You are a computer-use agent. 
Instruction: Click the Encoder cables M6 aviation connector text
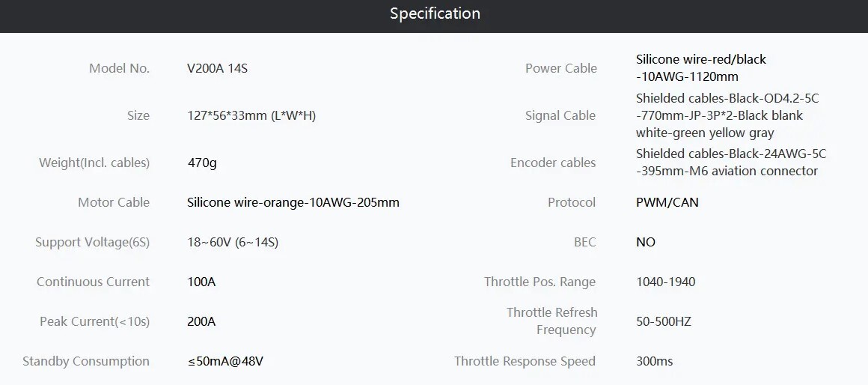click(731, 163)
